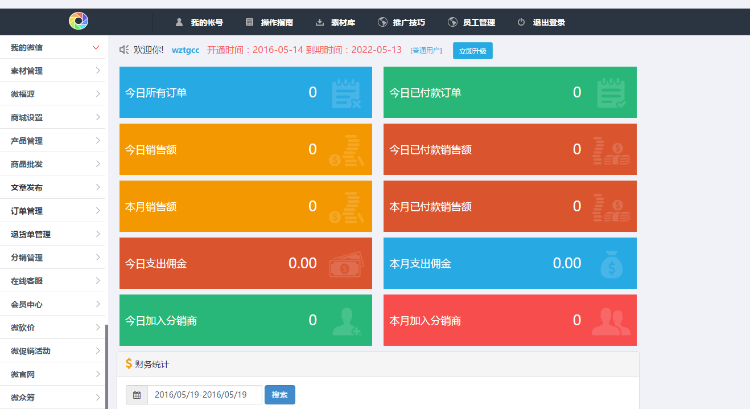The image size is (750, 409).
Task: Click the 2016/05/19-2016/05/19 date range field
Action: [x=205, y=395]
